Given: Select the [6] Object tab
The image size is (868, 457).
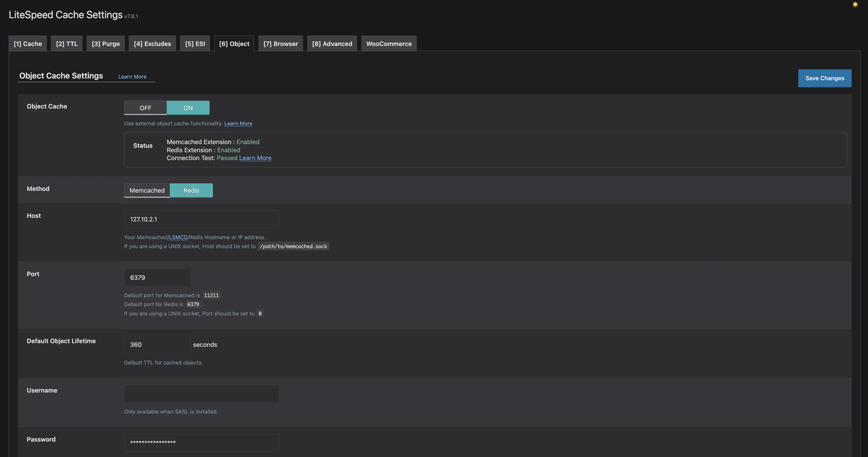Looking at the screenshot, I should point(234,43).
